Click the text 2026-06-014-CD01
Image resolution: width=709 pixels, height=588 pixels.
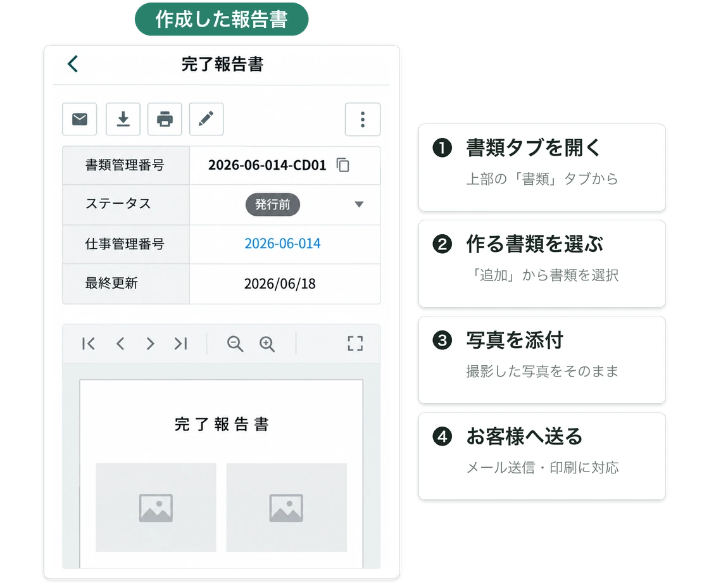(x=267, y=165)
